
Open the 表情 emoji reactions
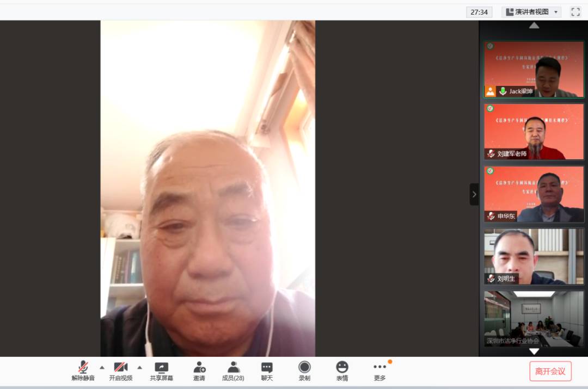[x=342, y=371]
